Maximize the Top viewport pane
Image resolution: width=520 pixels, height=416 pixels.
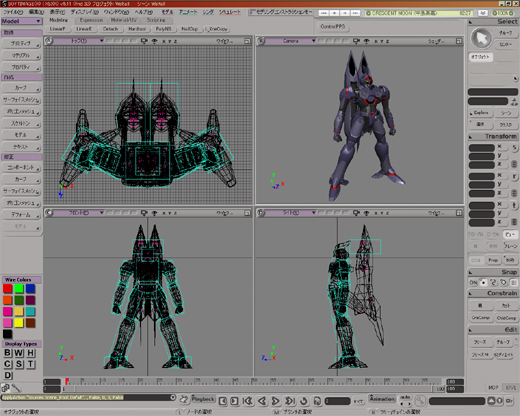click(247, 41)
